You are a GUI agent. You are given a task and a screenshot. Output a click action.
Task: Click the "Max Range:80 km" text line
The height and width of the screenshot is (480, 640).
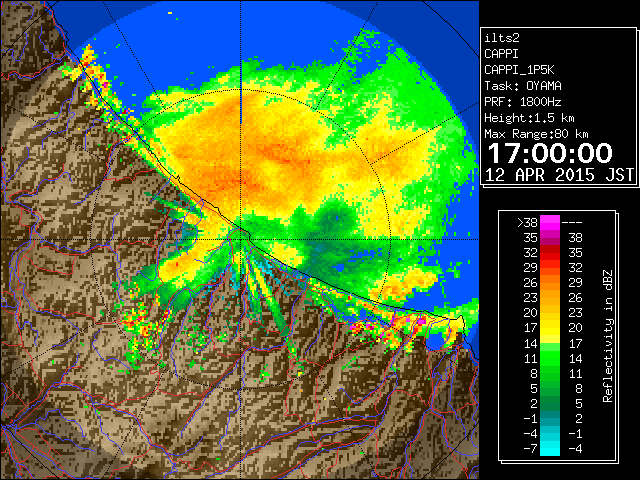536,134
